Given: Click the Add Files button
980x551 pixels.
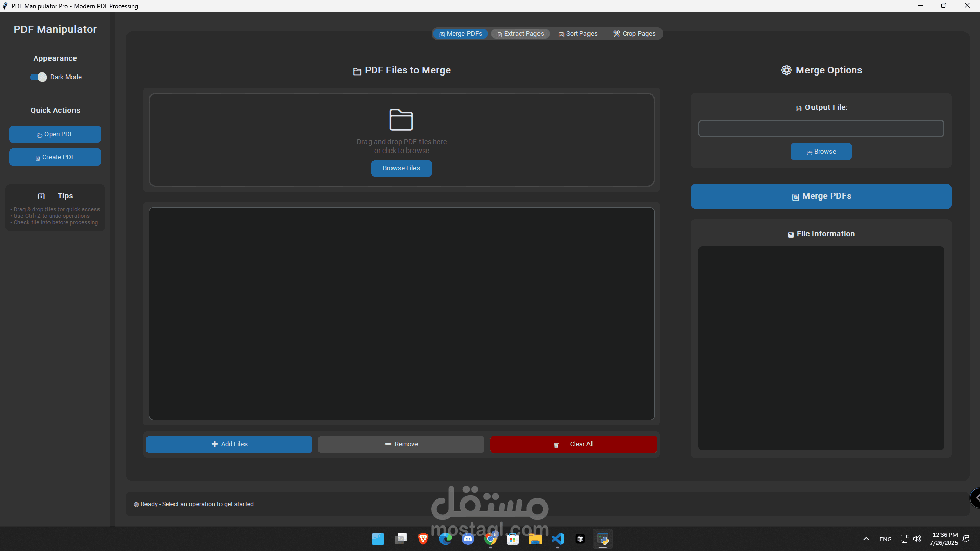Looking at the screenshot, I should [x=229, y=444].
